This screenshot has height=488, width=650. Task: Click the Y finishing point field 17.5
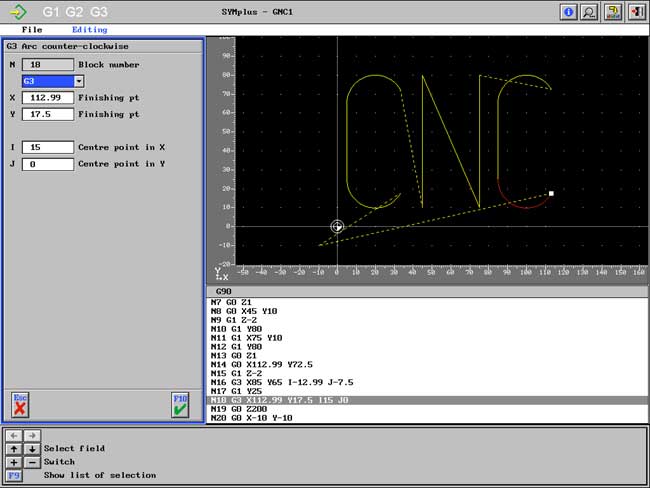[47, 115]
